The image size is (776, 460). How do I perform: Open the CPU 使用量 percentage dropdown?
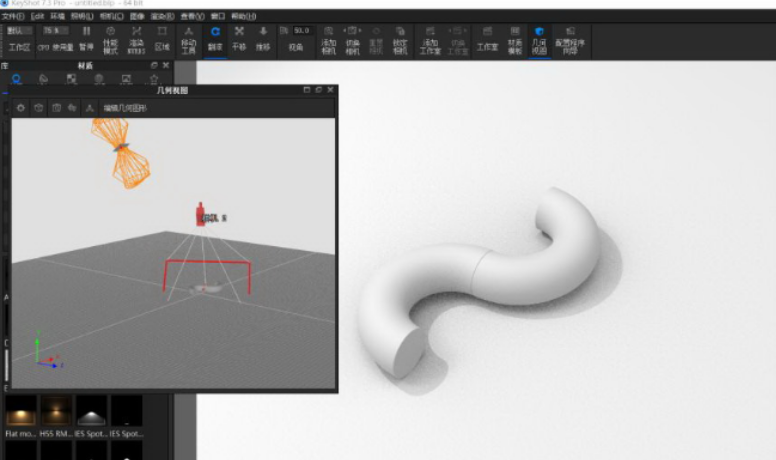click(49, 31)
